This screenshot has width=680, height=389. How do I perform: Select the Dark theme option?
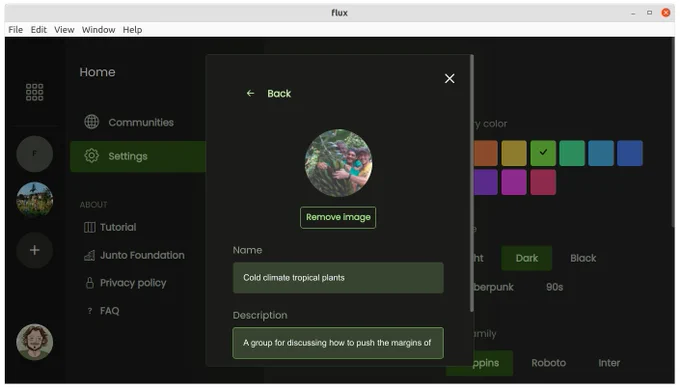point(526,258)
